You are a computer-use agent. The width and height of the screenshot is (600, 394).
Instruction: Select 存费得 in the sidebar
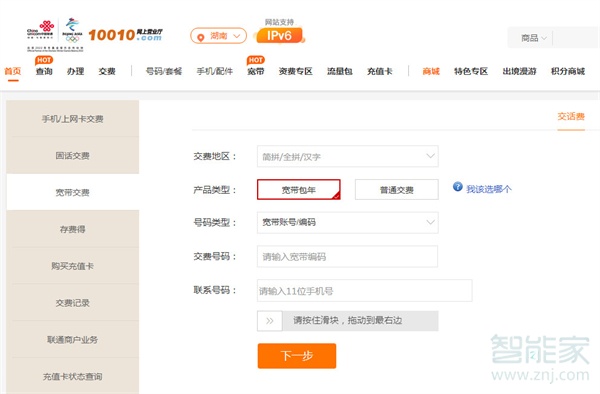[x=72, y=229]
